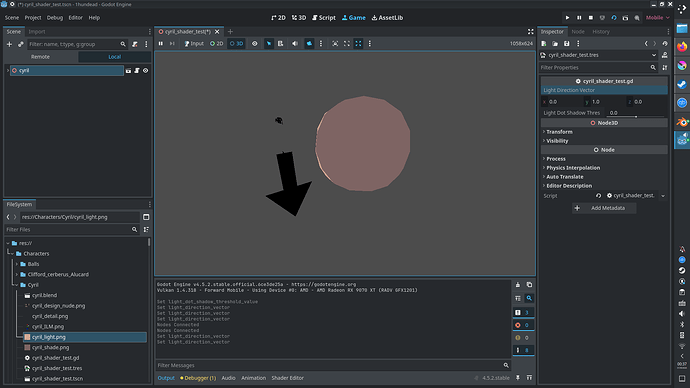Image resolution: width=690 pixels, height=388 pixels.
Task: Select cyril_shader_test.gd file
Action: click(55, 358)
